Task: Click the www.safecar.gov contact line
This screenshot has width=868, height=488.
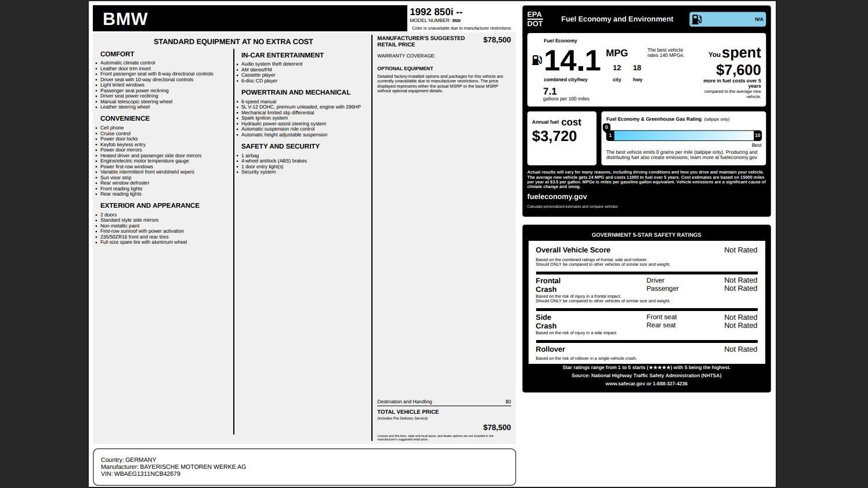Action: click(x=646, y=384)
